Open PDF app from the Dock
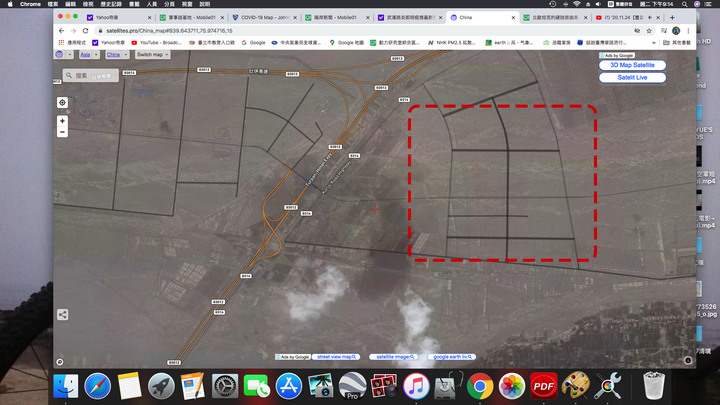This screenshot has width=720, height=405. point(544,386)
